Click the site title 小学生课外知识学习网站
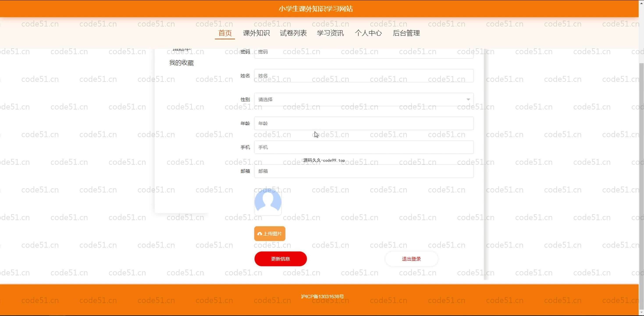The image size is (644, 316). coord(316,9)
